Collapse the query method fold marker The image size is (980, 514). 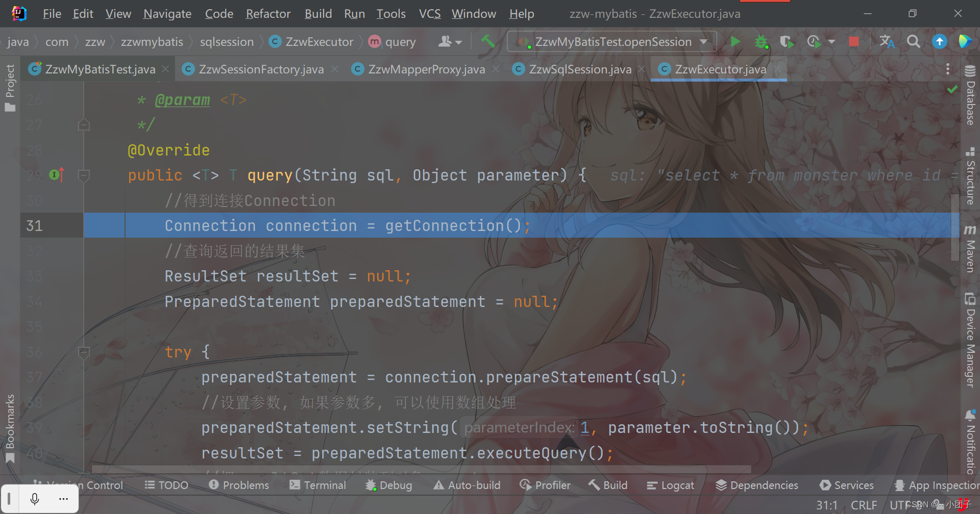84,175
